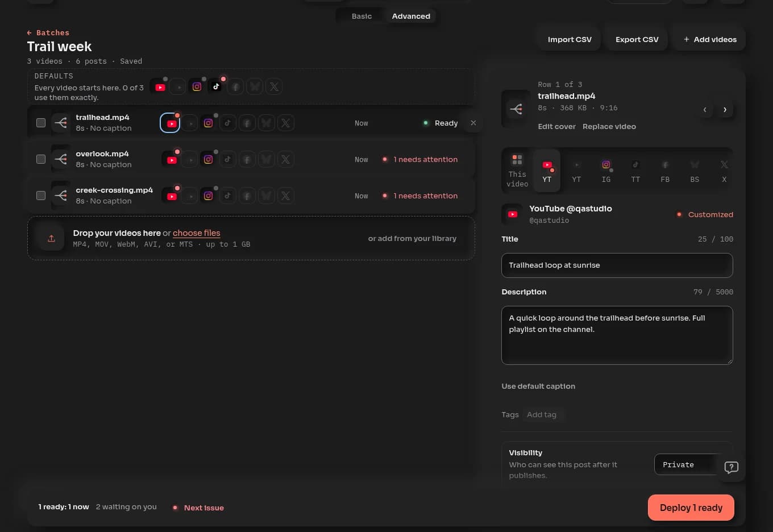The height and width of the screenshot is (532, 773).
Task: Click Export CSV button
Action: [x=637, y=39]
